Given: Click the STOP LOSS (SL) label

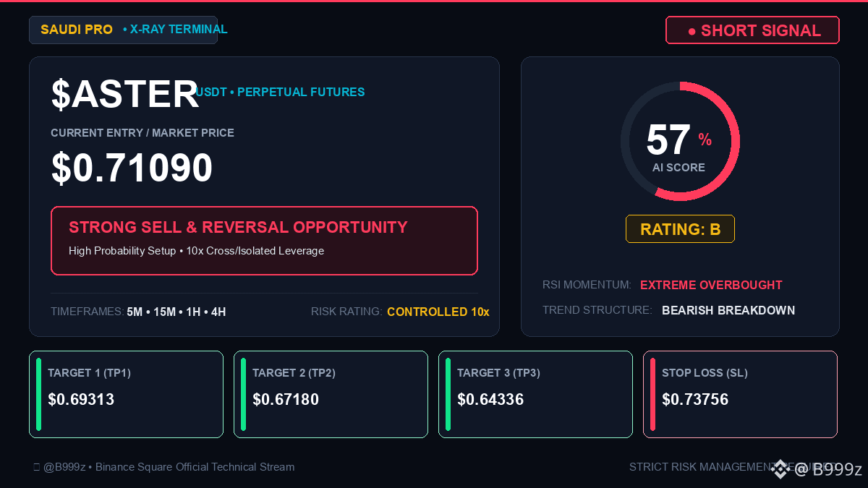Looking at the screenshot, I should pyautogui.click(x=705, y=373).
